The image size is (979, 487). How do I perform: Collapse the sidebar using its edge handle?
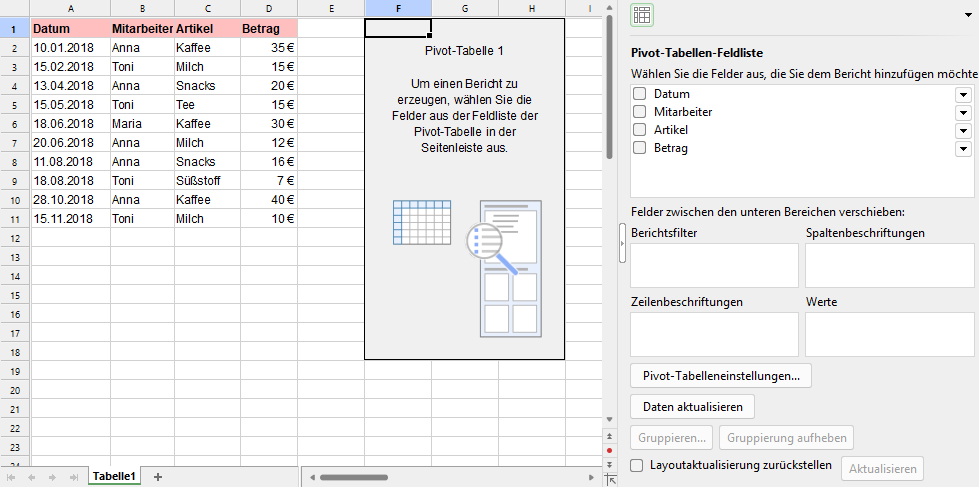pyautogui.click(x=622, y=242)
